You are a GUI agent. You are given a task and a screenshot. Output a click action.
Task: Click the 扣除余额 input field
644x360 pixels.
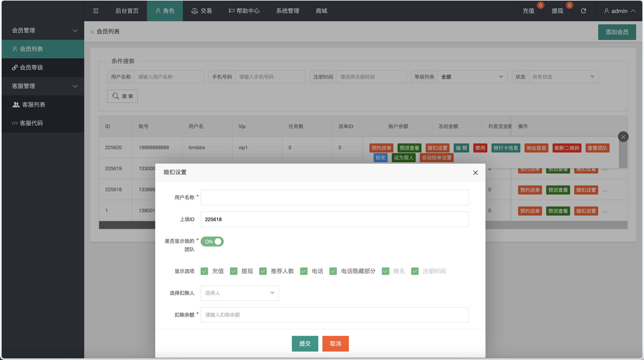coord(335,315)
